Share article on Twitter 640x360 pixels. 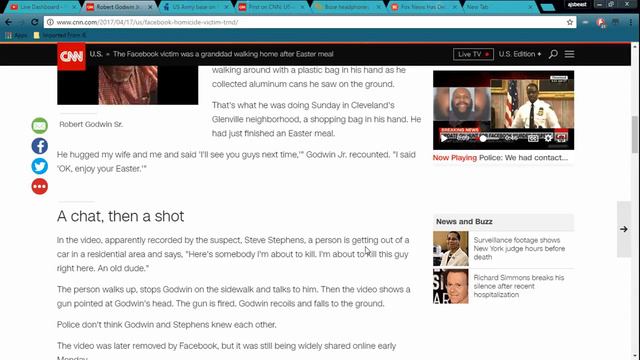40,166
